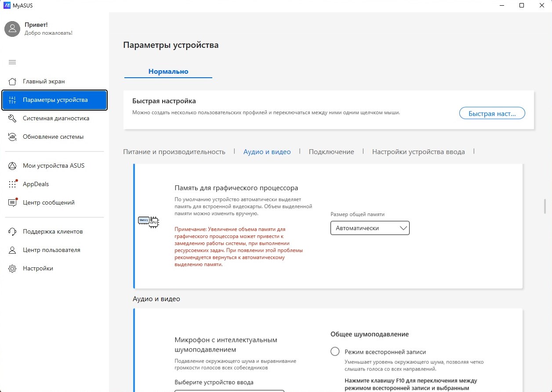Click the user avatar icon
Image resolution: width=552 pixels, height=392 pixels.
(12, 29)
